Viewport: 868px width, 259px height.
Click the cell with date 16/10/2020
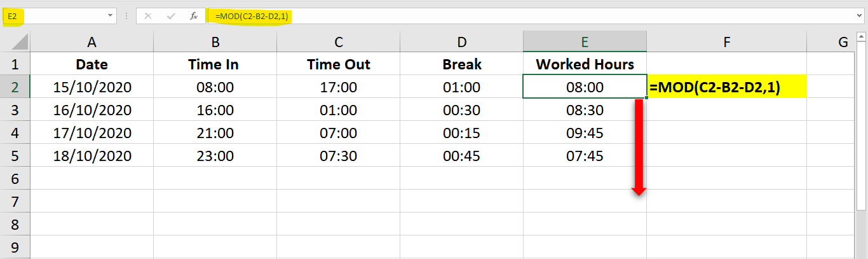click(92, 110)
